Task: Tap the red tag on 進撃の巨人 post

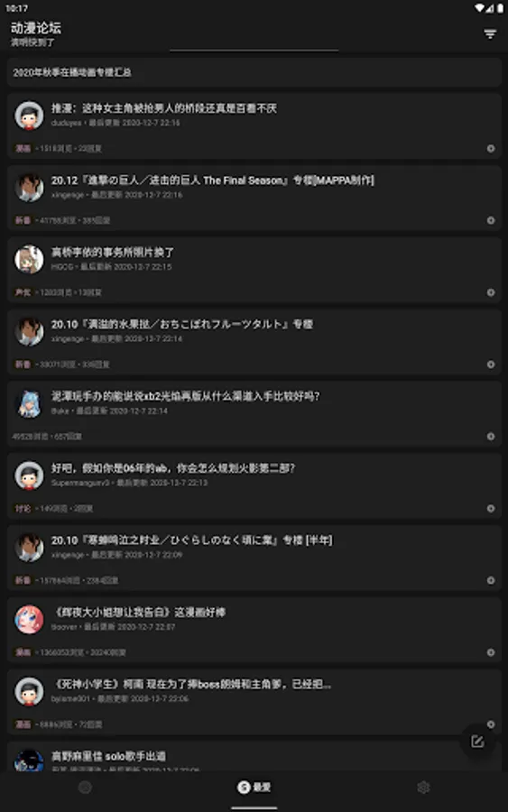Action: tap(23, 221)
